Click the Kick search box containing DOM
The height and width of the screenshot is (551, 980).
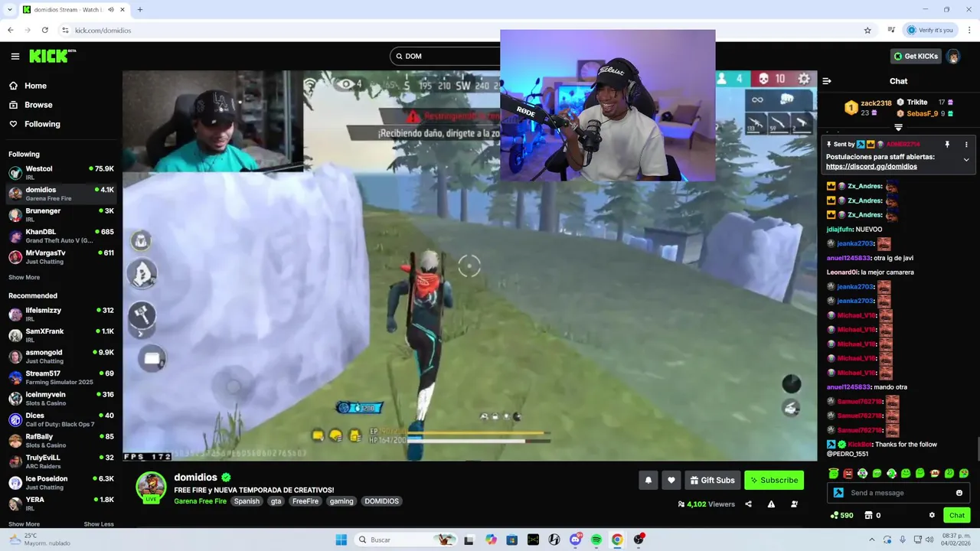click(446, 56)
